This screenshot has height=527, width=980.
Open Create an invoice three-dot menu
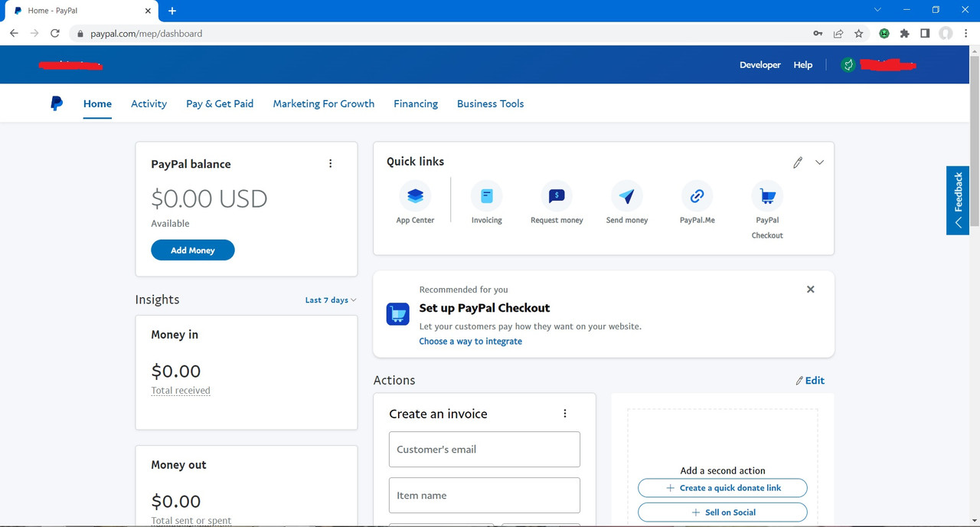point(565,414)
